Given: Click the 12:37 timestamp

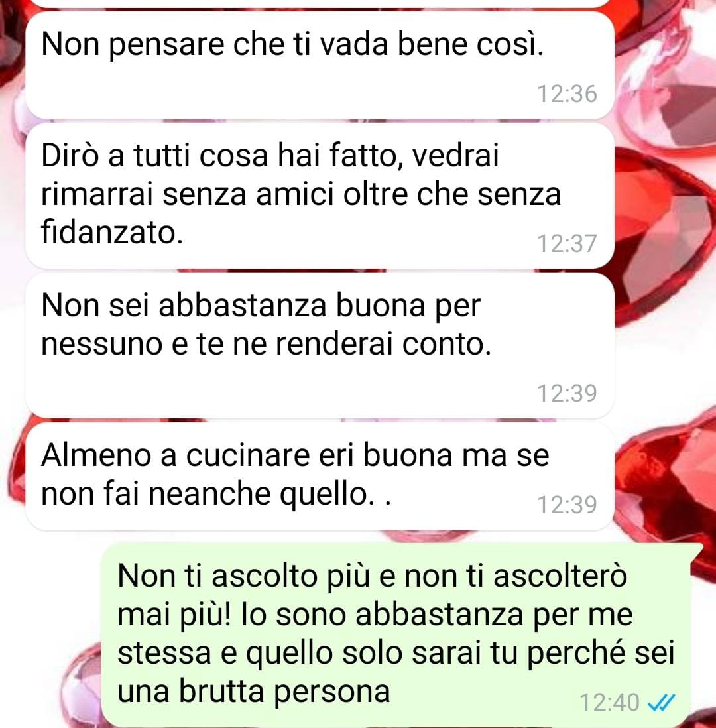Looking at the screenshot, I should coord(567,244).
